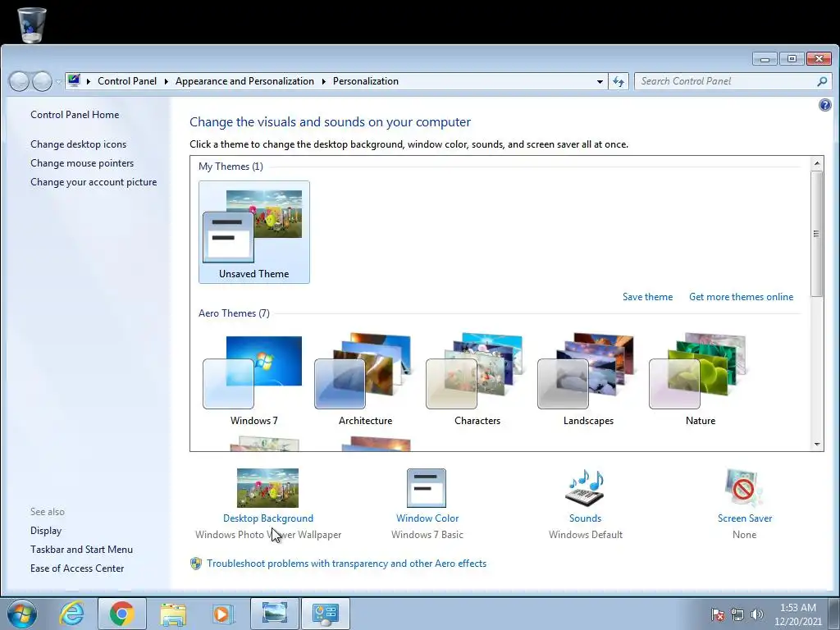
Task: Open the Recycle Bin on the desktop
Action: (x=32, y=25)
